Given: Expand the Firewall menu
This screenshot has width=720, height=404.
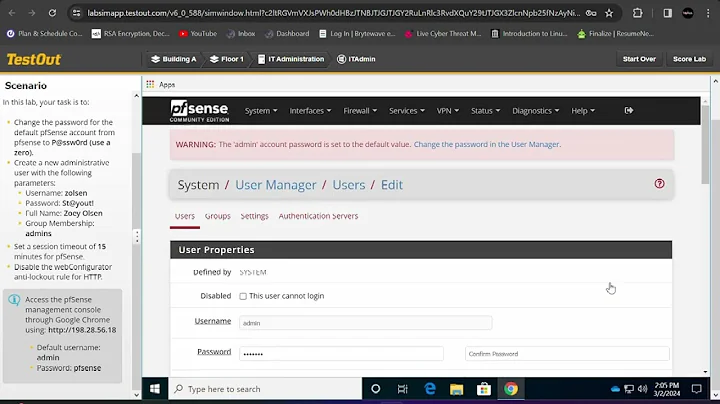Looking at the screenshot, I should point(360,111).
